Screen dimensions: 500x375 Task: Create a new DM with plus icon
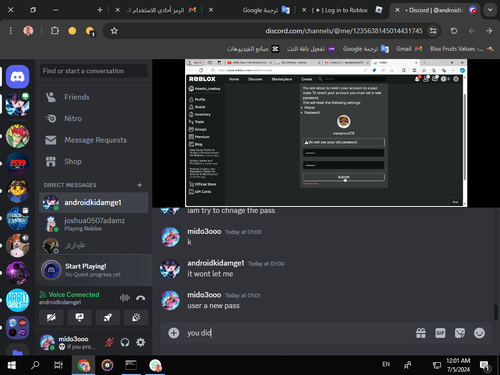point(140,185)
